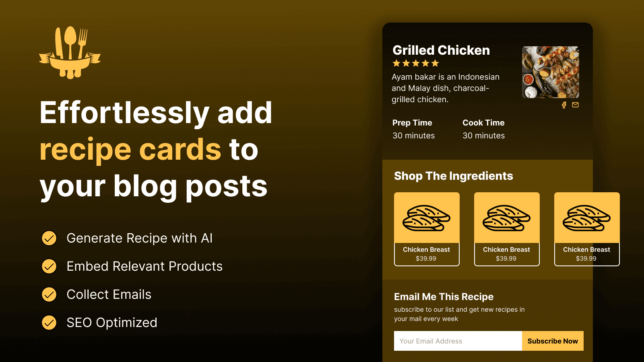Click the Subscribe Now button
Image resolution: width=644 pixels, height=362 pixels.
553,341
